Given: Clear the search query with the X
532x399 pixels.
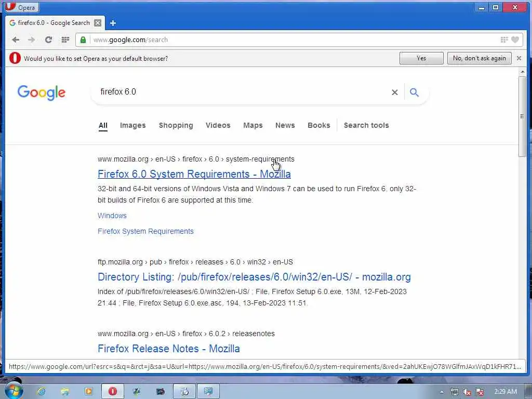Looking at the screenshot, I should (395, 92).
